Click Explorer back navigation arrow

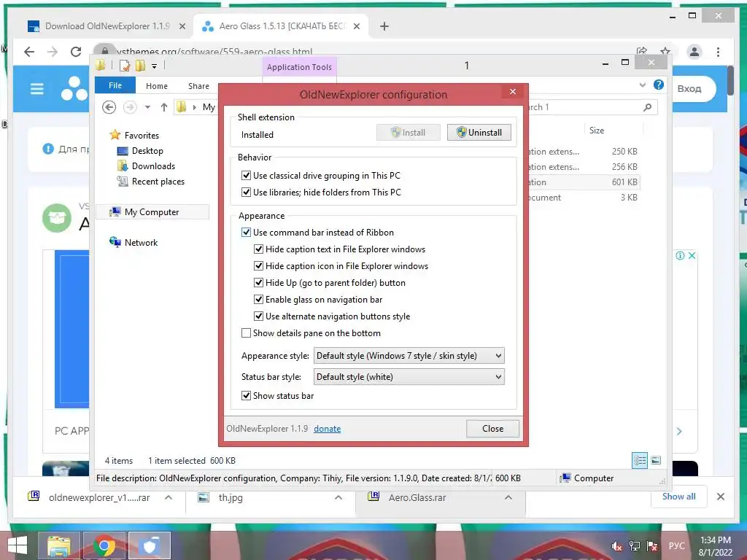point(109,107)
